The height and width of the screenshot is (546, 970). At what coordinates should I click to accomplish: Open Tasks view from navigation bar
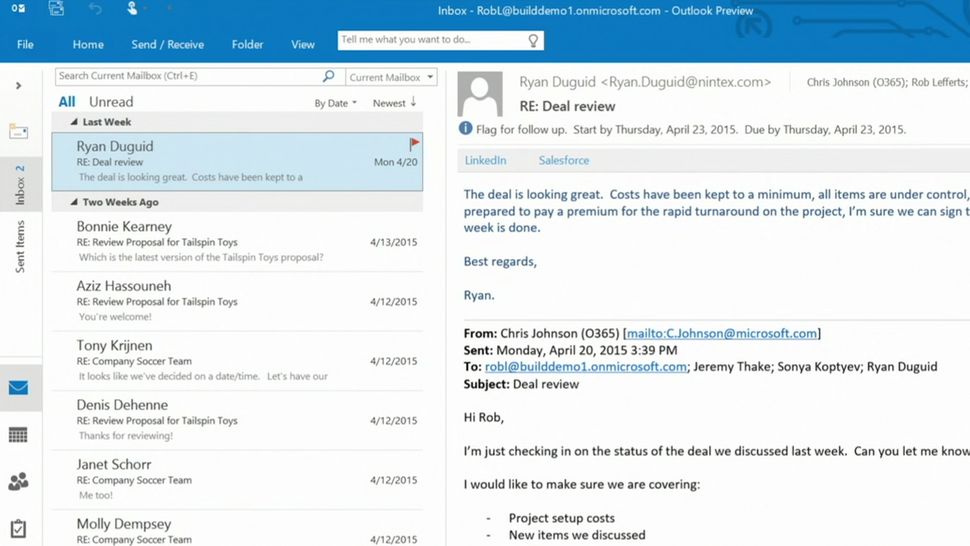click(19, 528)
